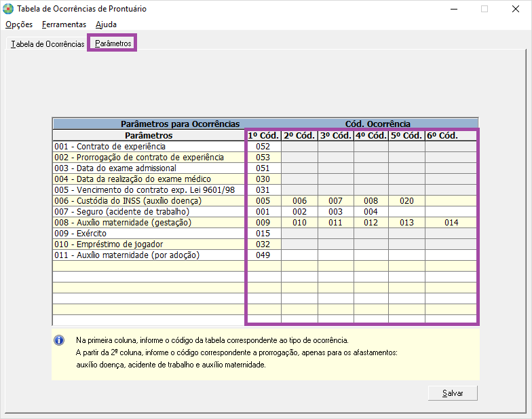Viewport: 532px width, 419px height.
Task: Click cell 012 in gestação row
Action: (x=371, y=223)
